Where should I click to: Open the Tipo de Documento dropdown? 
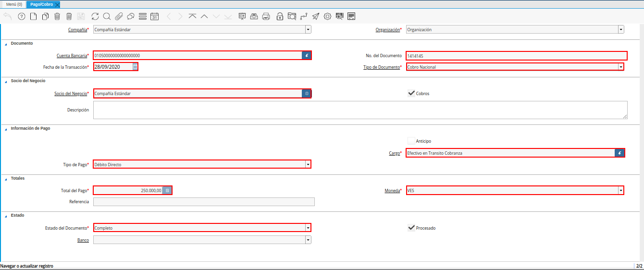click(x=621, y=67)
